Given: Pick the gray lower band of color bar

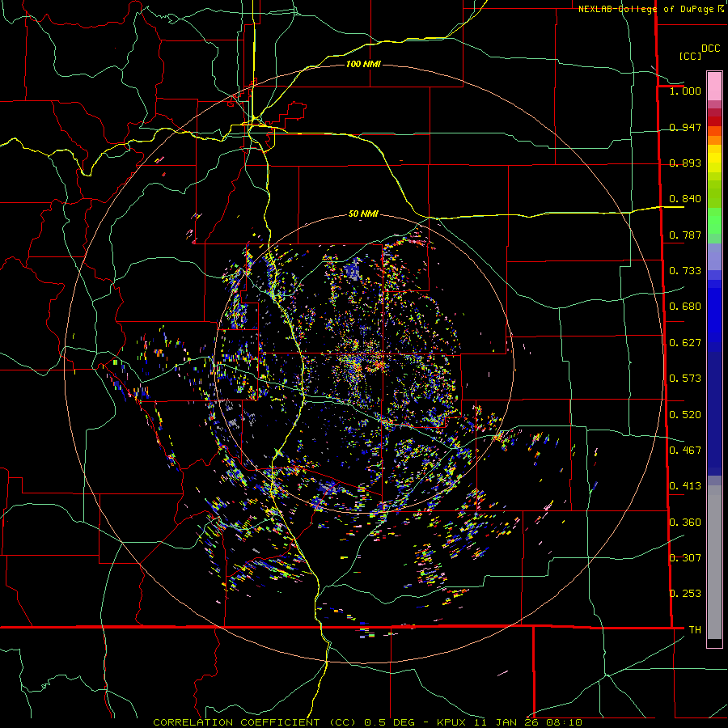Looking at the screenshot, I should coord(714,562).
